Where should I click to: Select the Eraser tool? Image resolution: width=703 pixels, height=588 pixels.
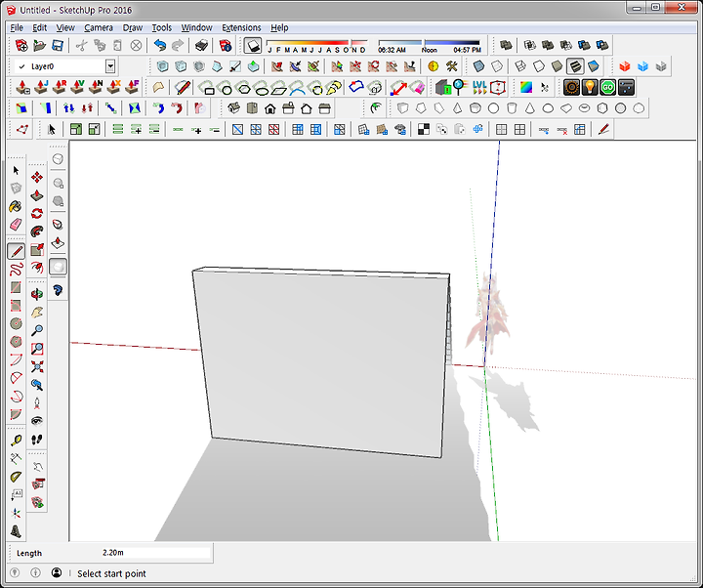pos(16,225)
